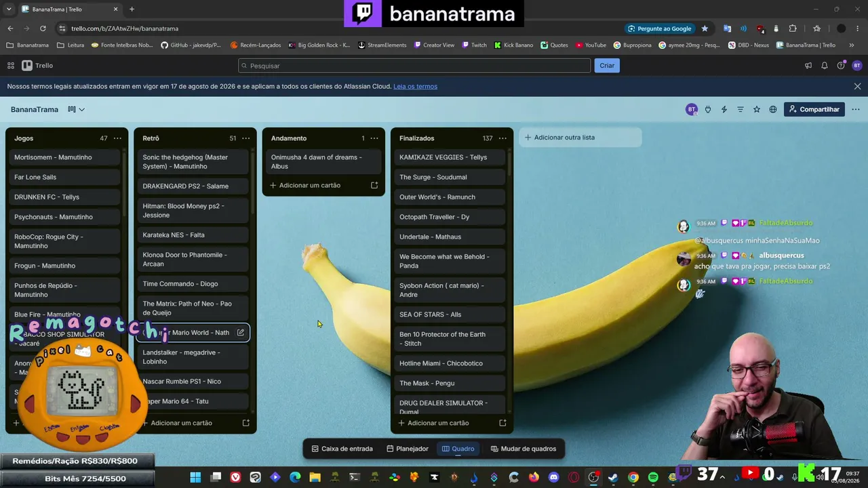The width and height of the screenshot is (868, 488).
Task: Open the Trello notifications bell
Action: tap(825, 66)
